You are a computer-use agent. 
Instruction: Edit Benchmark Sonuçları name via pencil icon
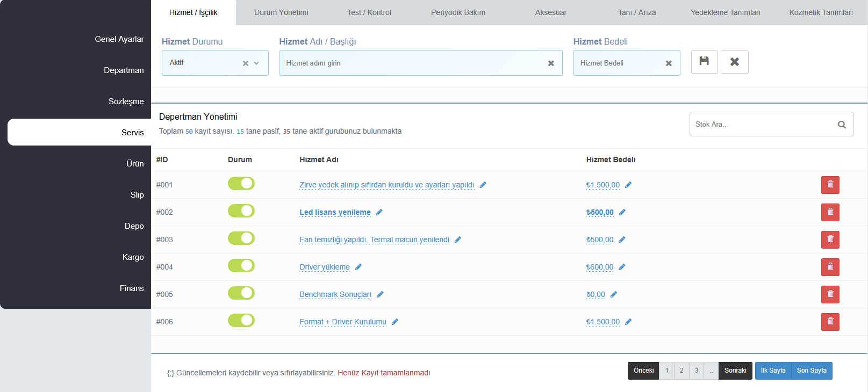[x=380, y=294]
